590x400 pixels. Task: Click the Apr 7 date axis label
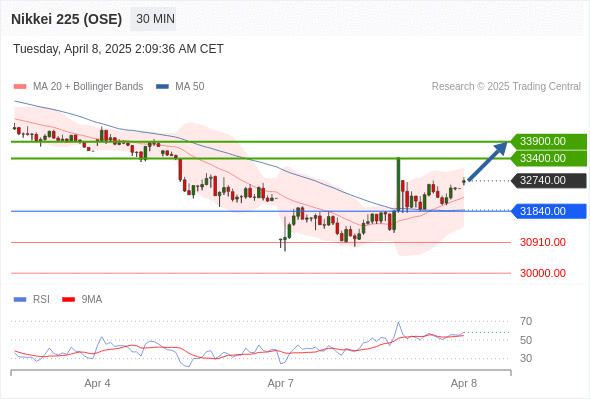[280, 383]
